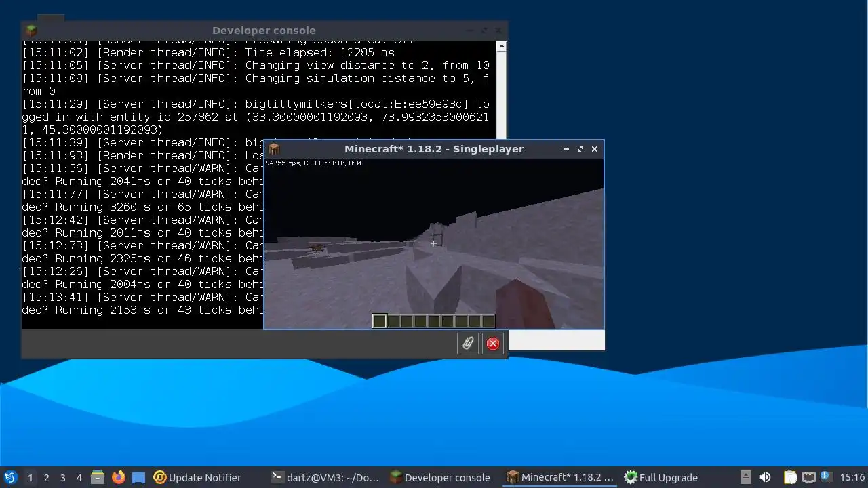Viewport: 868px width, 488px height.
Task: Open the volume control in the tray
Action: click(765, 477)
